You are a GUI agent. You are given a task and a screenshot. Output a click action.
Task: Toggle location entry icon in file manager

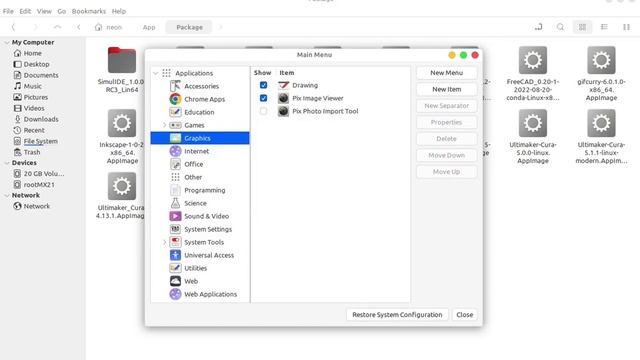coord(538,27)
